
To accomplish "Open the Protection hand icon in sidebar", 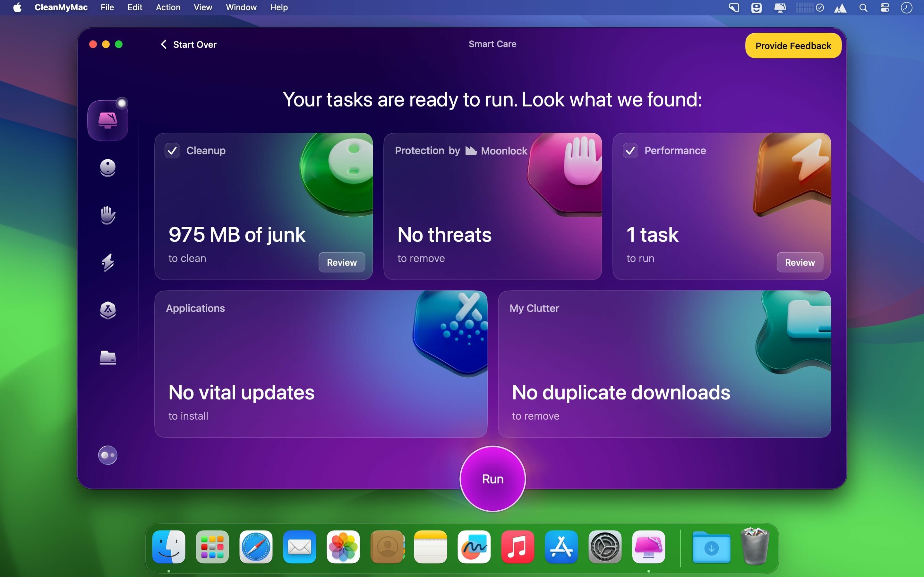I will (108, 215).
